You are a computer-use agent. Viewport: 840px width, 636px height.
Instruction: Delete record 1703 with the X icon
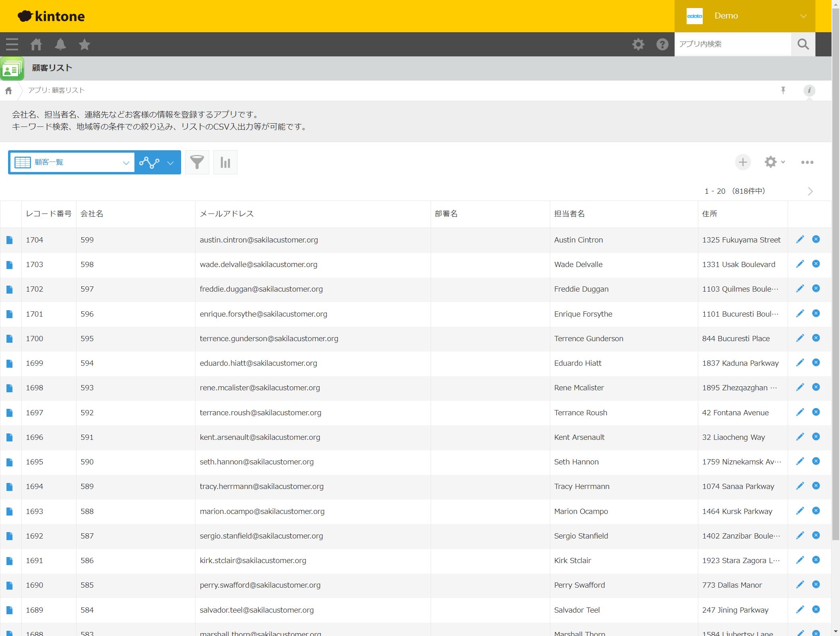pyautogui.click(x=816, y=264)
